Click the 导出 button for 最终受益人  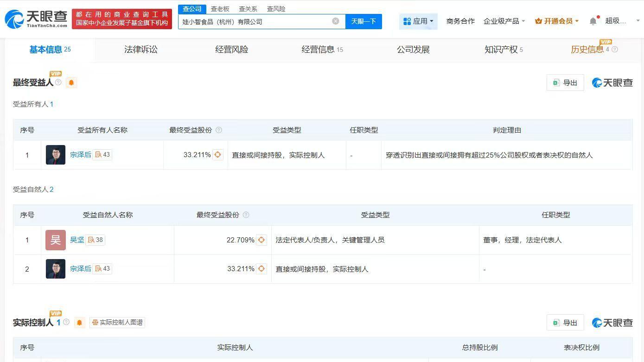click(565, 83)
